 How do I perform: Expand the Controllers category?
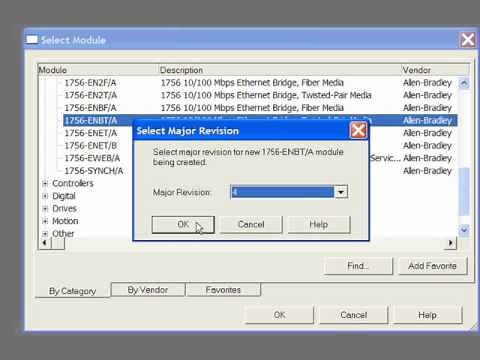click(45, 183)
